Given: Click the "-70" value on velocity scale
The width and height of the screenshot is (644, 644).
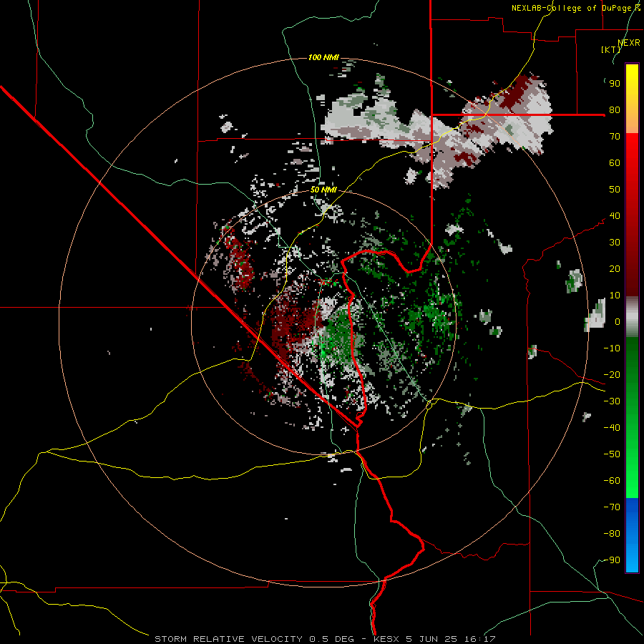Looking at the screenshot, I should click(x=612, y=507).
